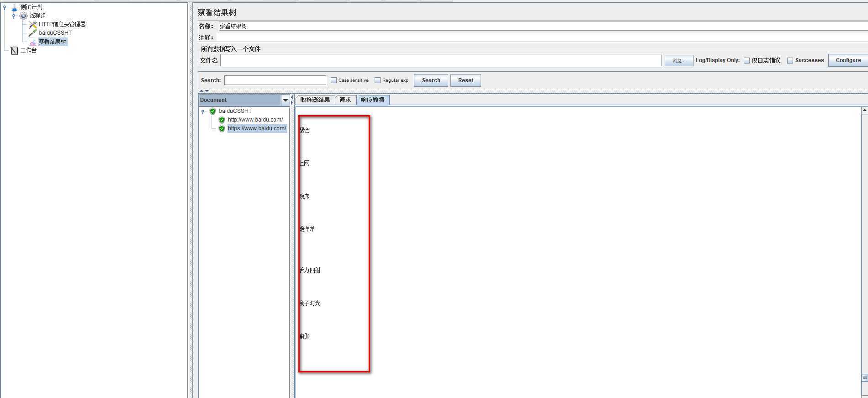Viewport: 868px width, 398px height.
Task: Click the text 活力四射 in response data
Action: [310, 270]
